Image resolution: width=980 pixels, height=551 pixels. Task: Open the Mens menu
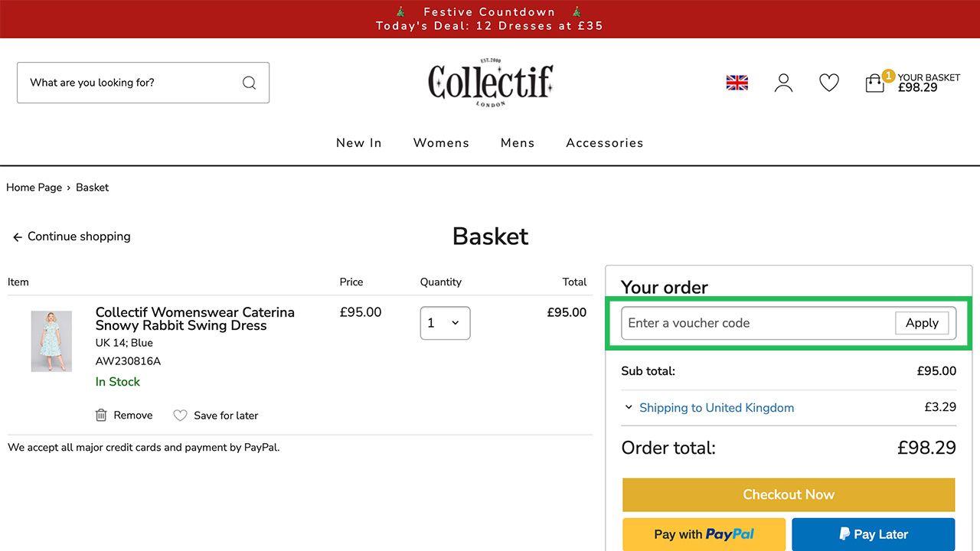click(518, 143)
